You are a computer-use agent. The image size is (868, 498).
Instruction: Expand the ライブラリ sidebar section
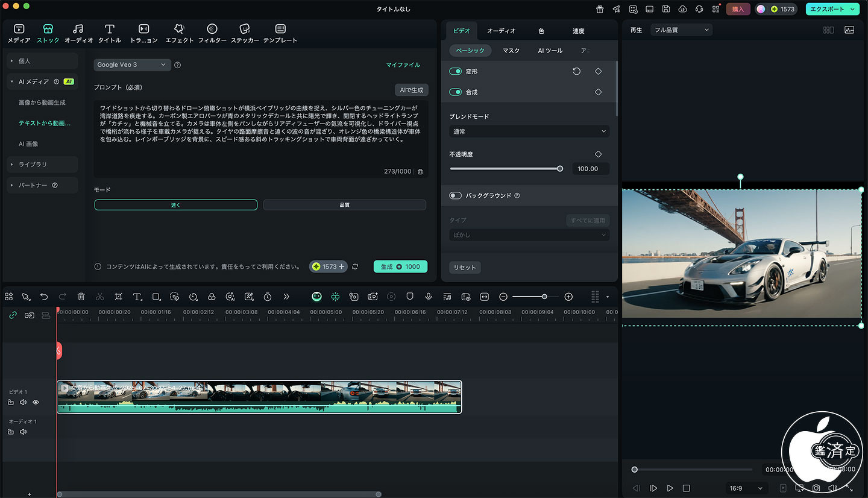tap(42, 164)
